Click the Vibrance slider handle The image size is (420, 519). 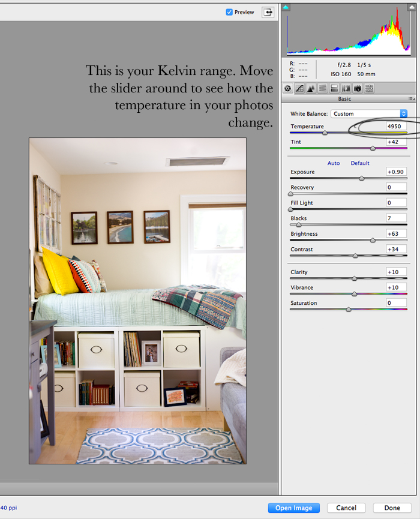click(354, 294)
